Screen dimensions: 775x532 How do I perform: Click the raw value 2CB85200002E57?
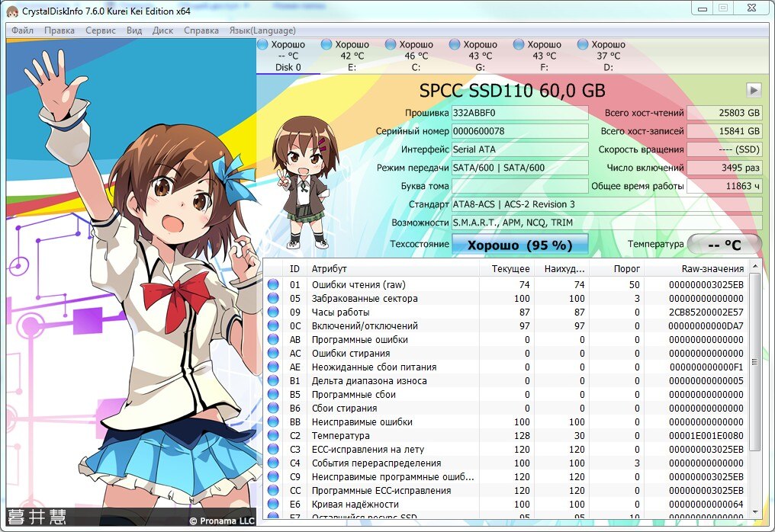coord(706,312)
